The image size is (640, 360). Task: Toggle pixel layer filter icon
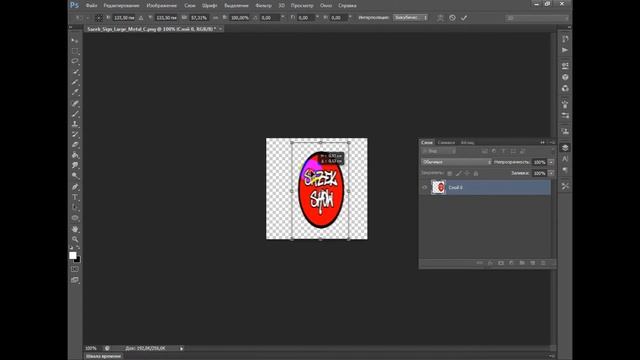[484, 151]
